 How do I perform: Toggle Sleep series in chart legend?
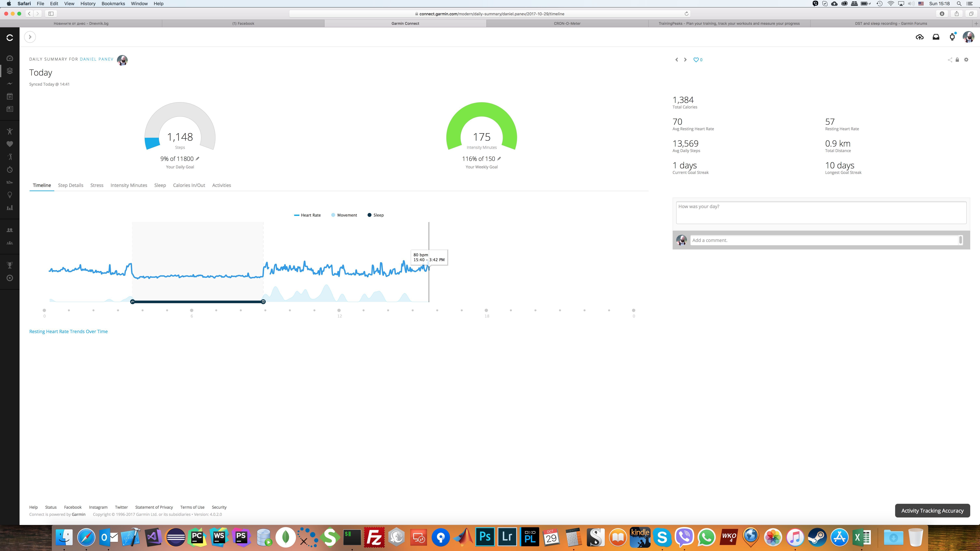375,215
